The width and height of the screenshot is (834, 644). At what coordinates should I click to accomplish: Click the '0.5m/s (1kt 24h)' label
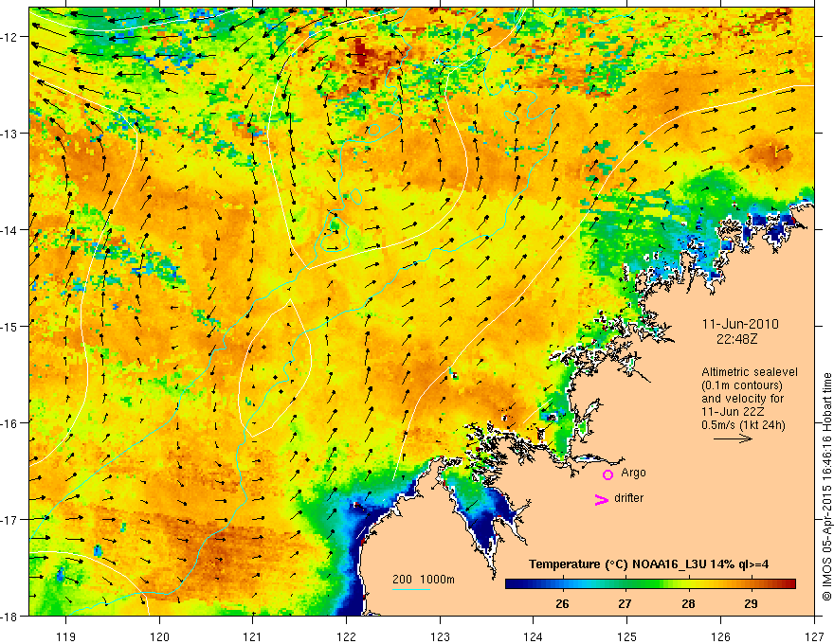pyautogui.click(x=744, y=425)
